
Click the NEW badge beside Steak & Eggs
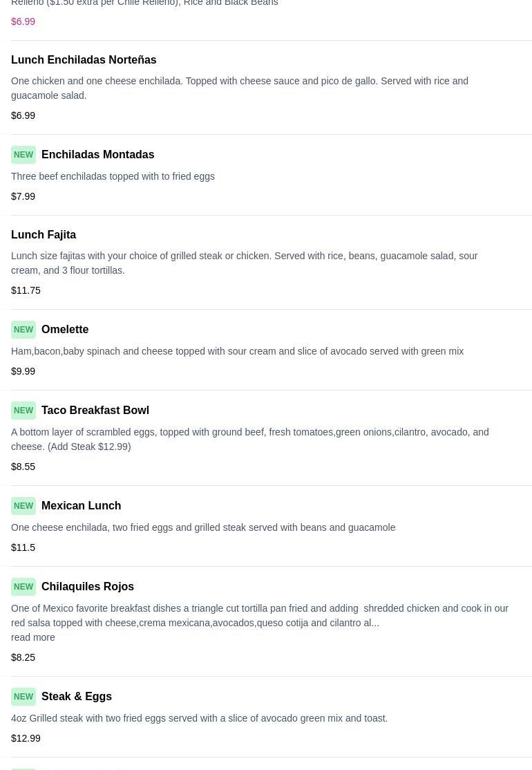[x=23, y=697]
